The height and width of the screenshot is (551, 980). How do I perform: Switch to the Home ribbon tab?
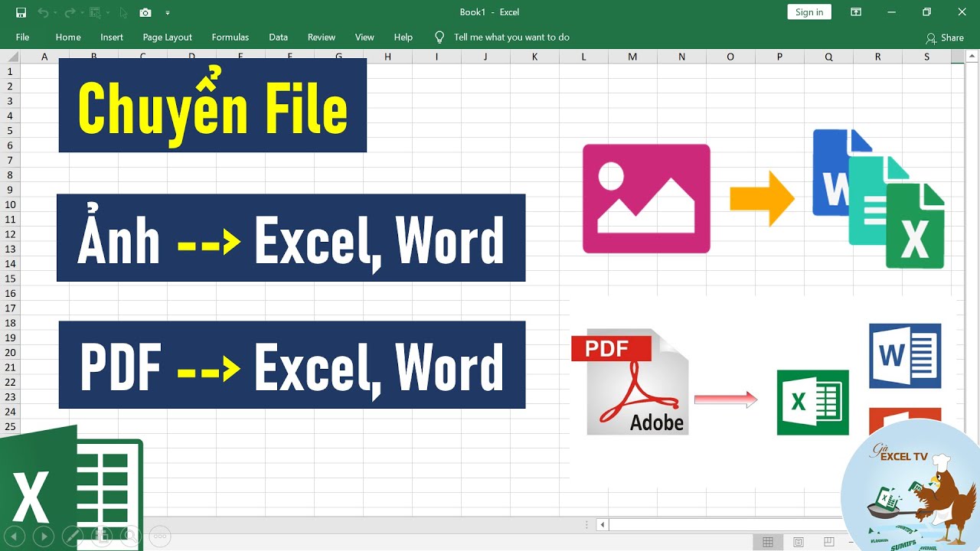(68, 37)
